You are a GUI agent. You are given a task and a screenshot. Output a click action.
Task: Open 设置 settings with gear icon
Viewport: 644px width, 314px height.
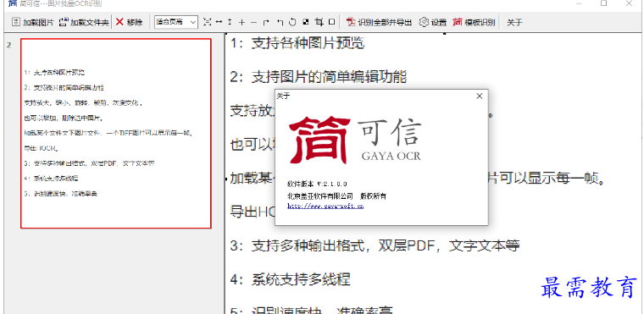(x=432, y=22)
